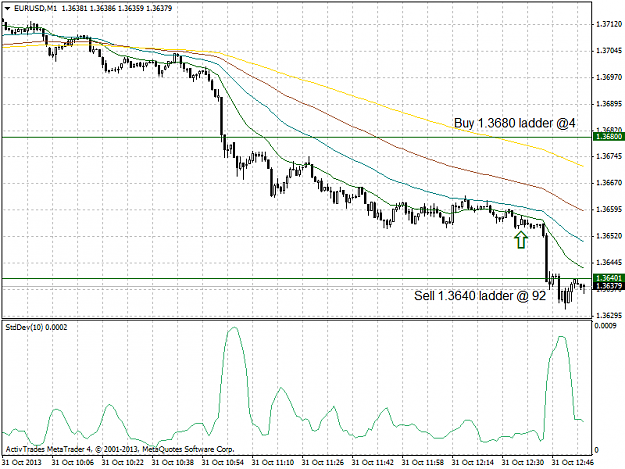Click the '31 Oct 10:22' time axis label

123,462
